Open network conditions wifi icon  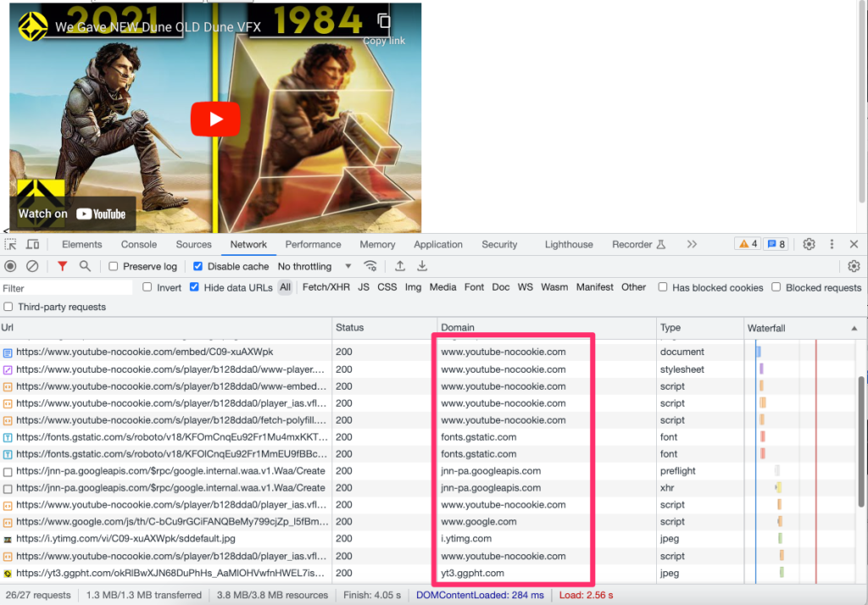tap(370, 266)
